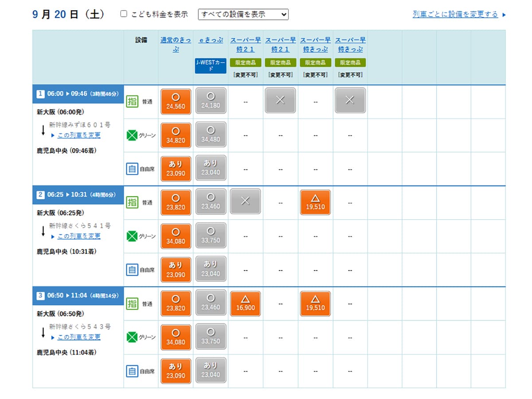Screen dimensions: 532x399
Task: Click the 指 reserved-seat icon for Sakura 543
Action: click(x=132, y=304)
